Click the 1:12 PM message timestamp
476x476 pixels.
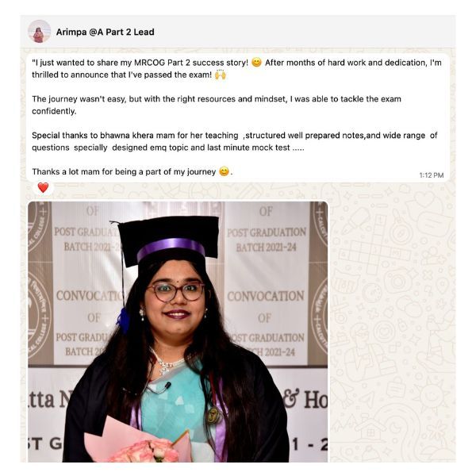tap(432, 175)
